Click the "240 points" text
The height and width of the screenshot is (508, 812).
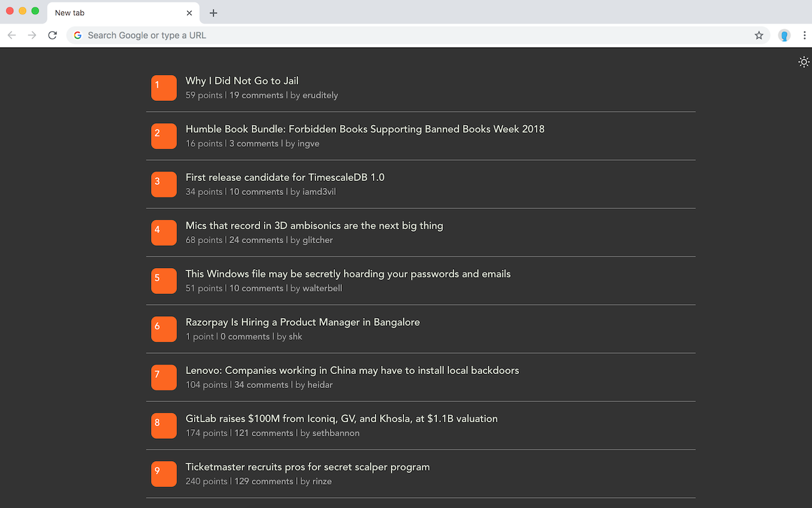tap(207, 481)
